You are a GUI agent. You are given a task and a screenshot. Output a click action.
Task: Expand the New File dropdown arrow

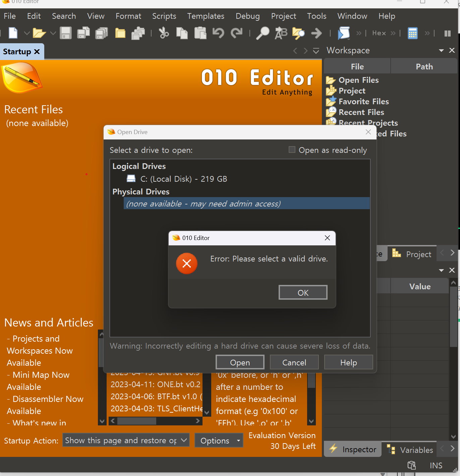(x=27, y=33)
